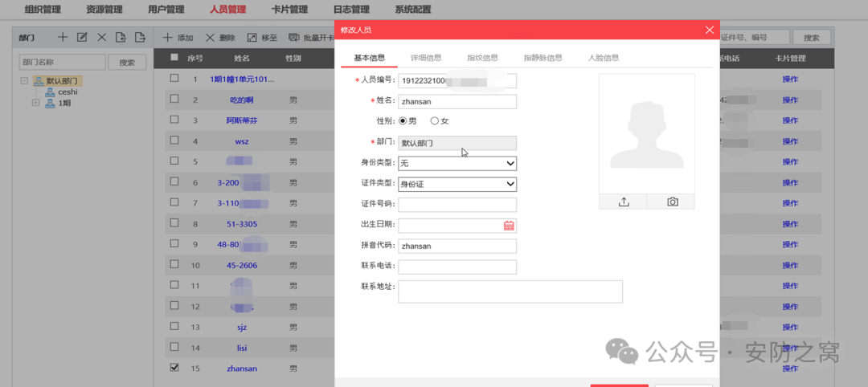Check the checkbox for wsz row
The height and width of the screenshot is (387, 868).
pyautogui.click(x=174, y=140)
